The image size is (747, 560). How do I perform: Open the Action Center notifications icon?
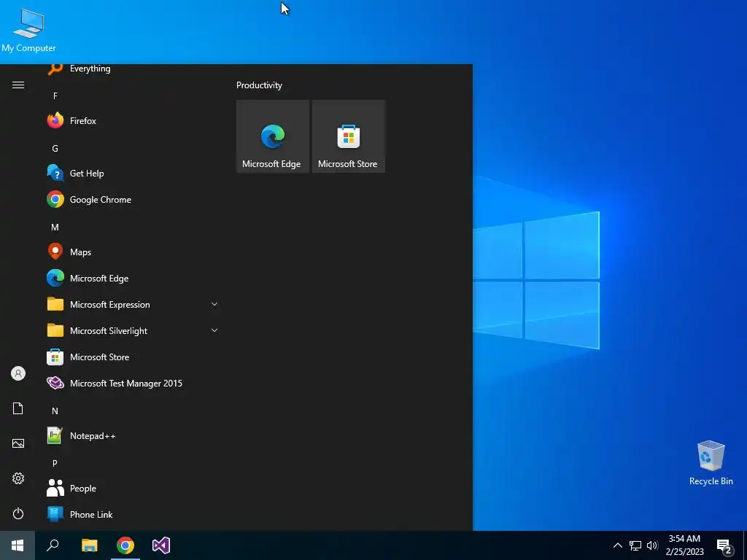724,546
